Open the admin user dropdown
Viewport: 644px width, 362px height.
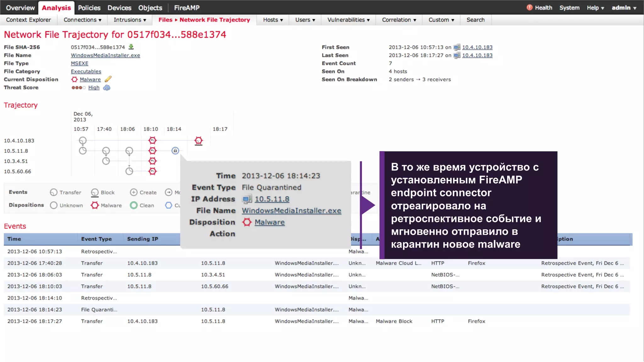click(624, 8)
